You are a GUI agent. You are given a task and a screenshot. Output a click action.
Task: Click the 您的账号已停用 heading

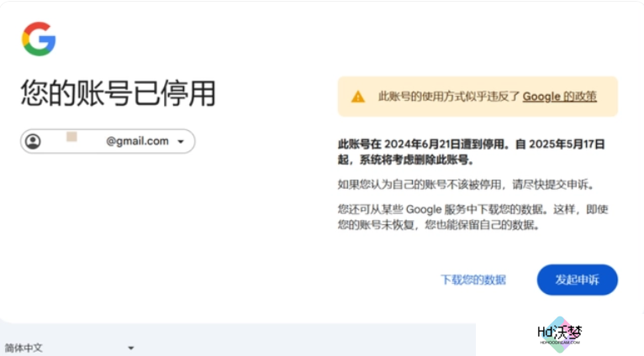(x=118, y=93)
